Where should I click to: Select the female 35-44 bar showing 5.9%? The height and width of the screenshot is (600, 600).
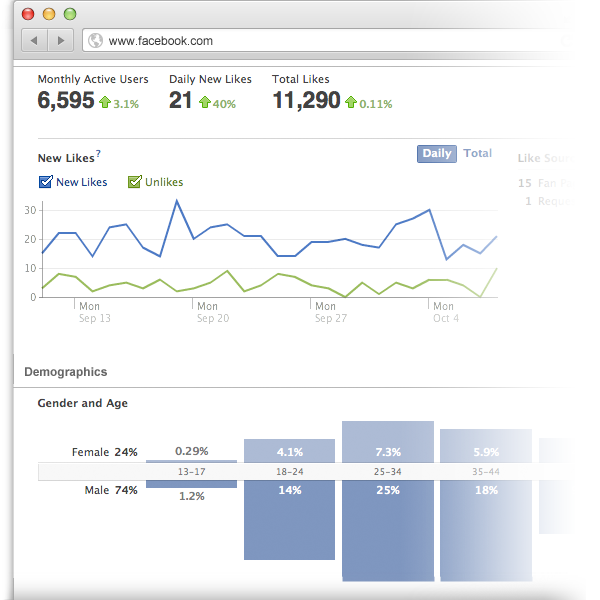pyautogui.click(x=486, y=446)
